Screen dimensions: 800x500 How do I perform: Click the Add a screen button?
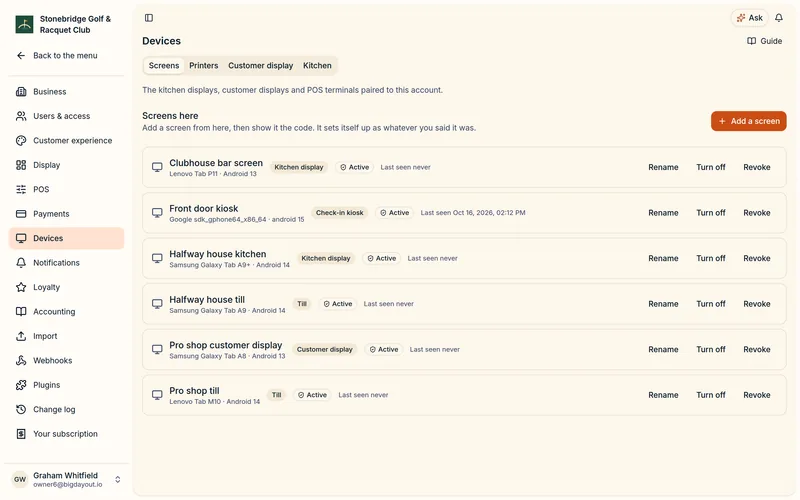[748, 121]
